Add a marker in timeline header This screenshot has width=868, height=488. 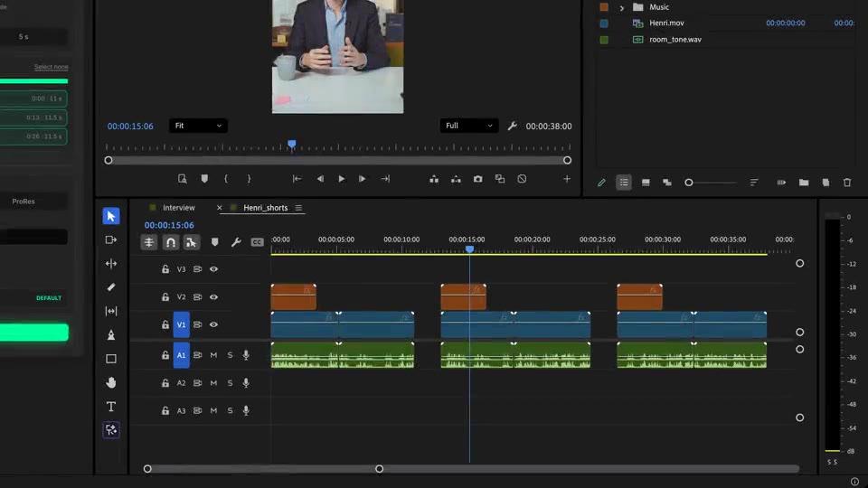215,242
